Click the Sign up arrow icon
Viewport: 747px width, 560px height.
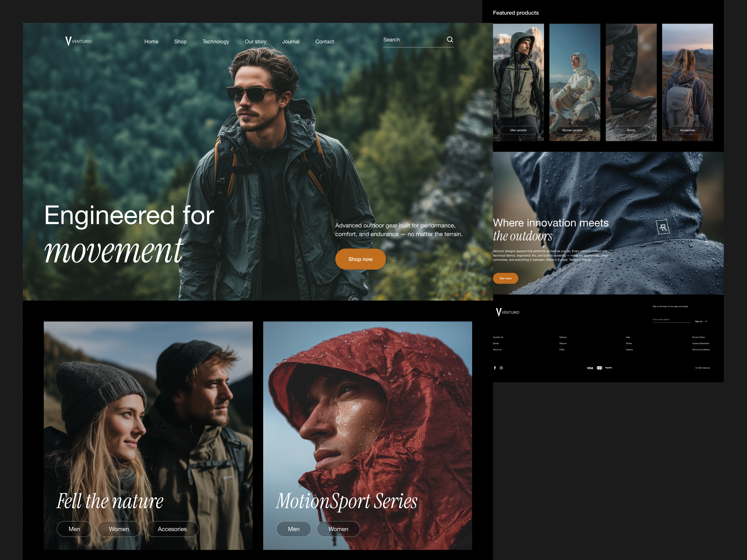(x=706, y=321)
